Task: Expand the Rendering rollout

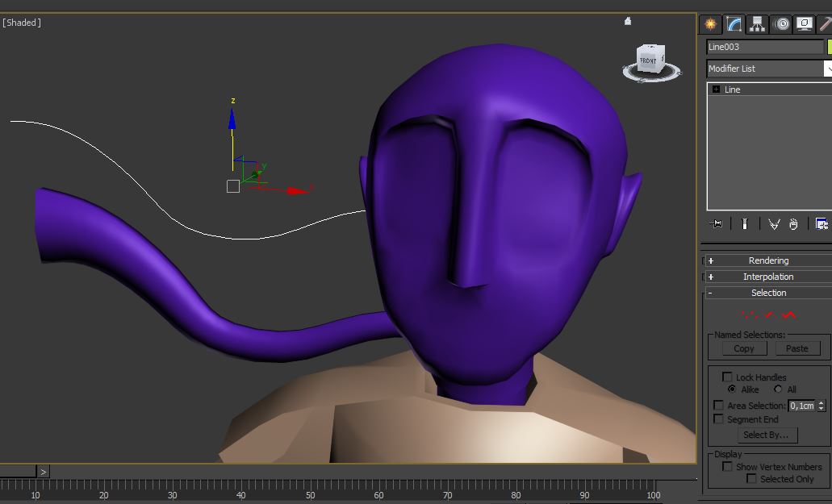Action: point(768,260)
